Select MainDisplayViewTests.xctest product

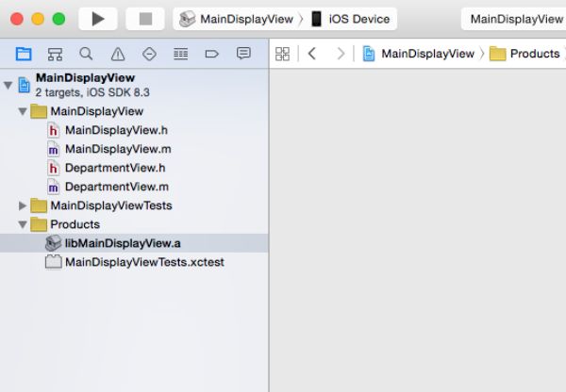tap(134, 262)
